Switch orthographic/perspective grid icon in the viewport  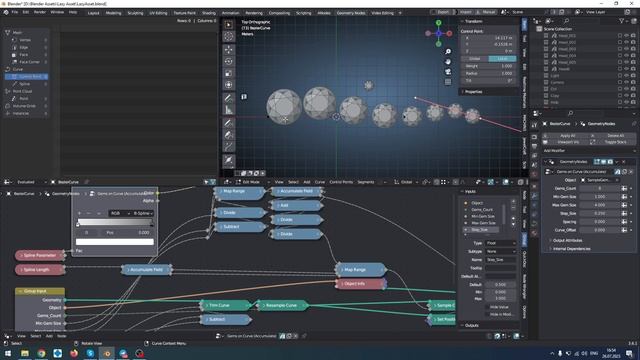coord(448,82)
